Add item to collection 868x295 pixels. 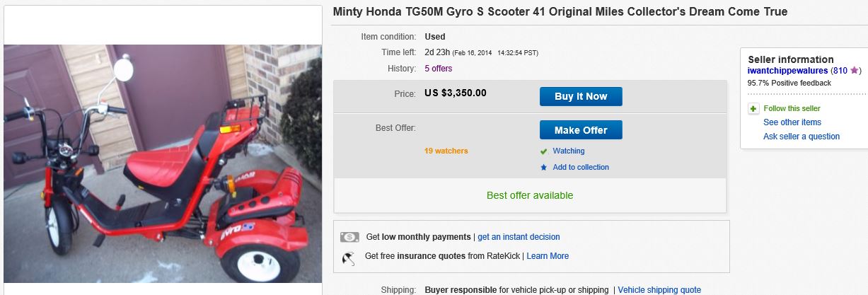(580, 168)
